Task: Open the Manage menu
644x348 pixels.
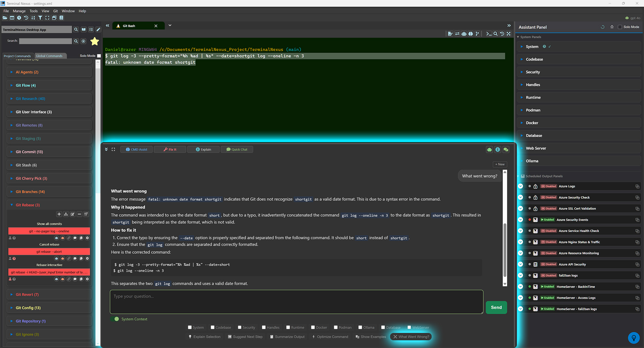Action: 19,11
